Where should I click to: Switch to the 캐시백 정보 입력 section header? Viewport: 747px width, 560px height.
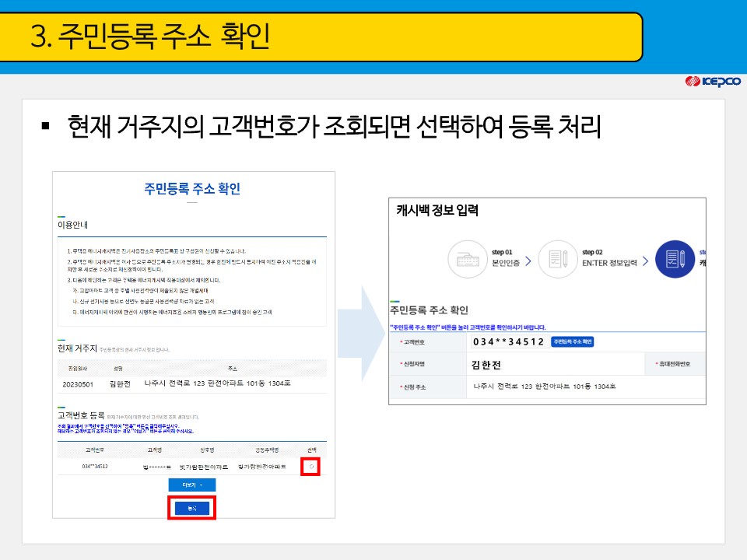(x=437, y=209)
